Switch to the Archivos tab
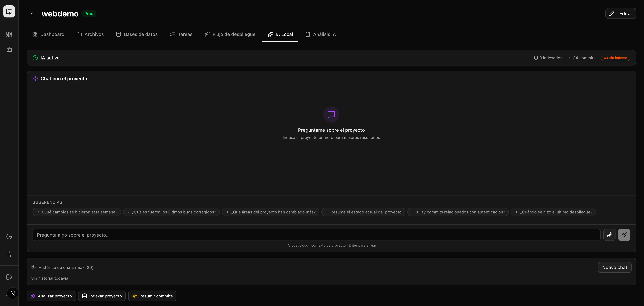Viewport: 644px width, 306px height. (x=90, y=34)
